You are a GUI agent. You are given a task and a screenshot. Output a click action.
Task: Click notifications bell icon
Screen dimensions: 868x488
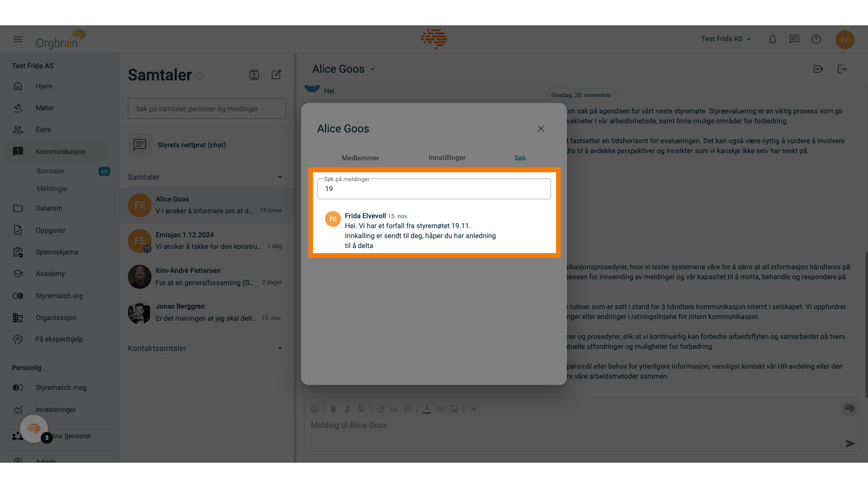pyautogui.click(x=772, y=39)
